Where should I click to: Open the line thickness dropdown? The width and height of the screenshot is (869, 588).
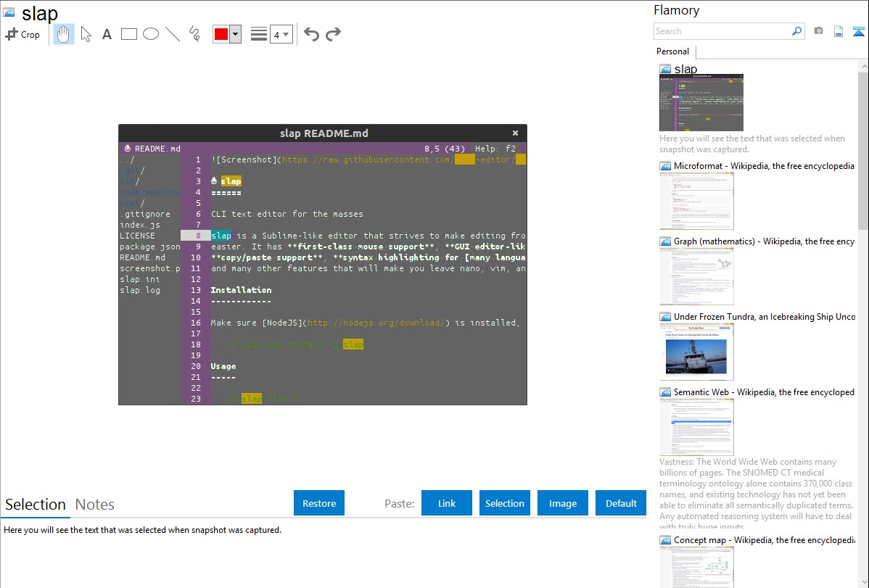pos(281,34)
